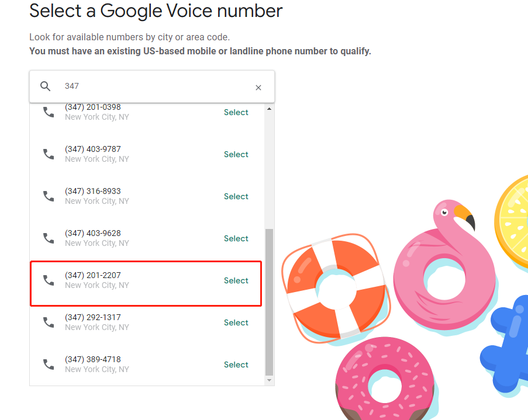Choose Select for (347) 403-9628

point(236,238)
